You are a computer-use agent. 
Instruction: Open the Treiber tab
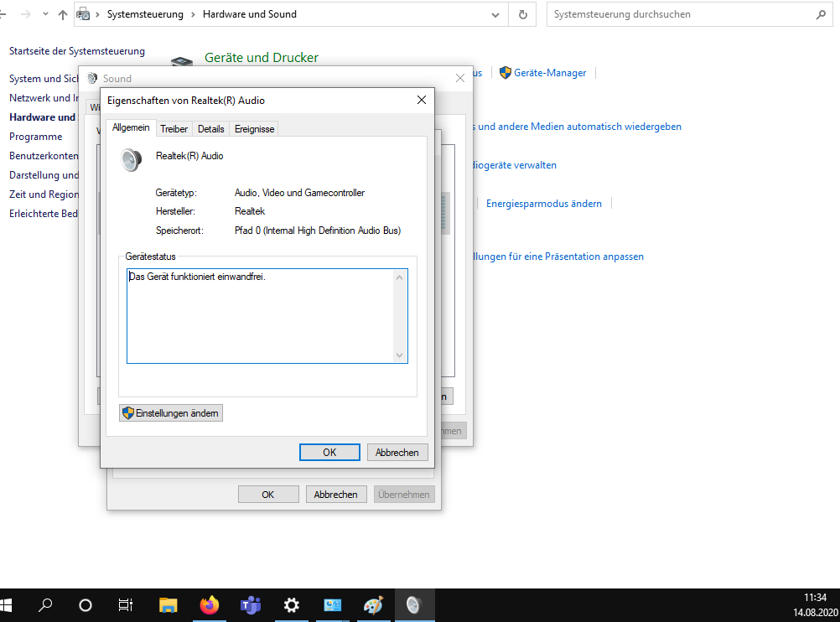tap(174, 129)
